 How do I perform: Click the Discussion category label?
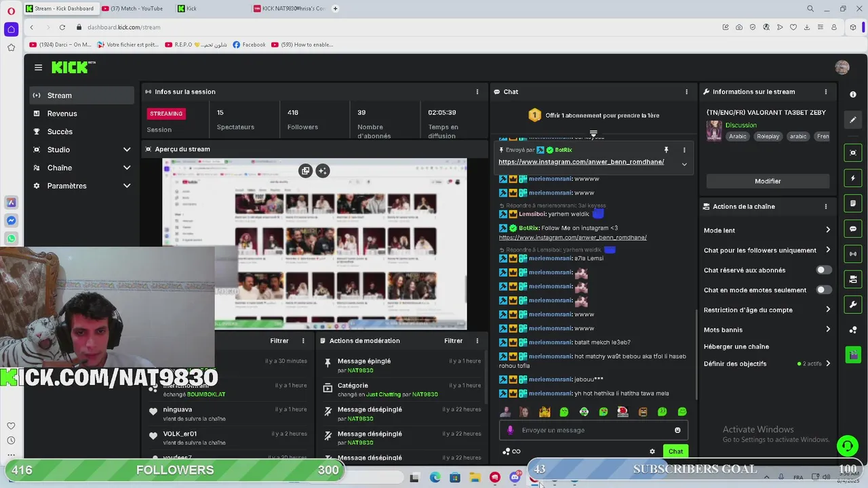741,125
